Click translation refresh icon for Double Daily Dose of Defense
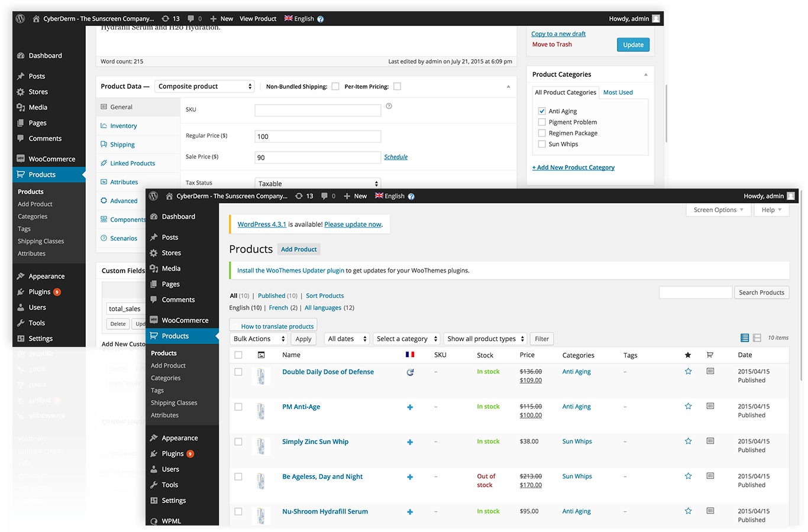The width and height of the screenshot is (808, 532). coord(410,372)
